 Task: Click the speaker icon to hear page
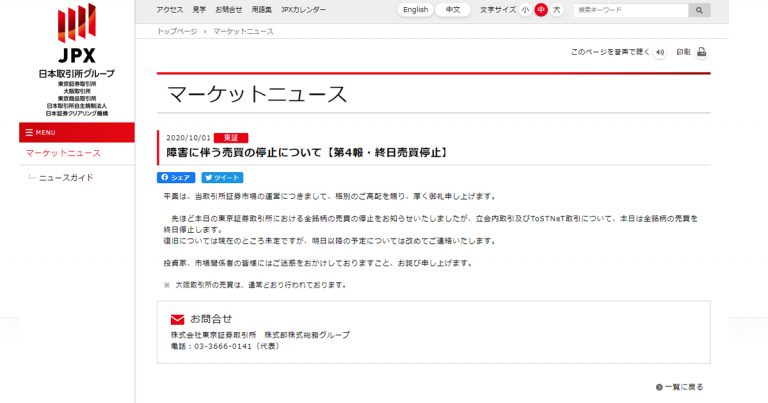(x=660, y=52)
